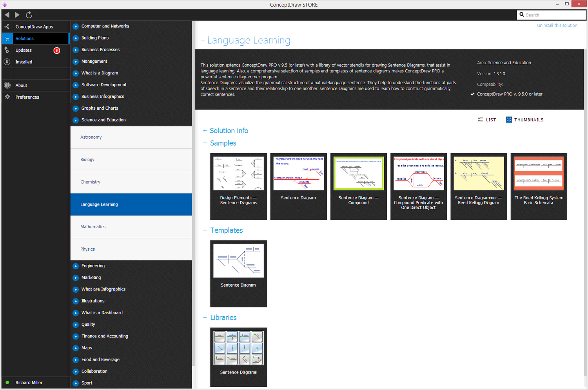Expand the Engineering category
This screenshot has height=390, width=588.
coord(76,266)
